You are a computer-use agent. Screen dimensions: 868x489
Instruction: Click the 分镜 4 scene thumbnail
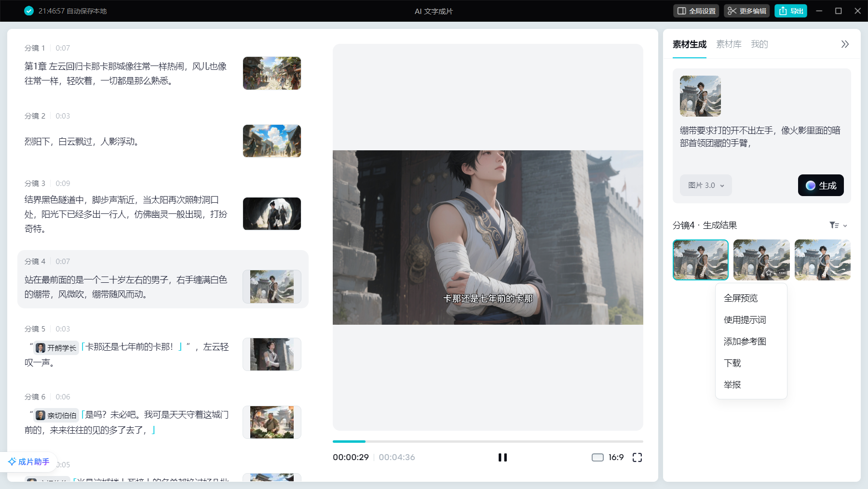click(x=272, y=287)
